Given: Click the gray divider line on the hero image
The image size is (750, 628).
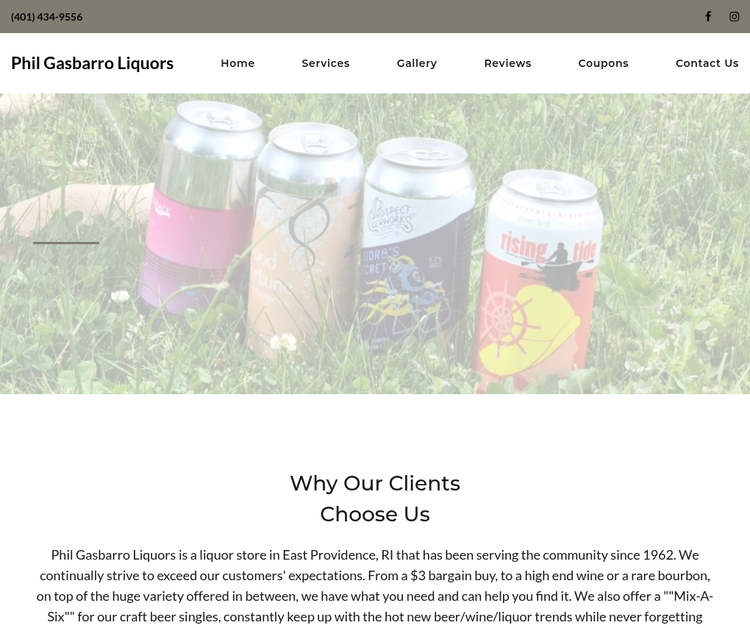Looking at the screenshot, I should pyautogui.click(x=66, y=243).
